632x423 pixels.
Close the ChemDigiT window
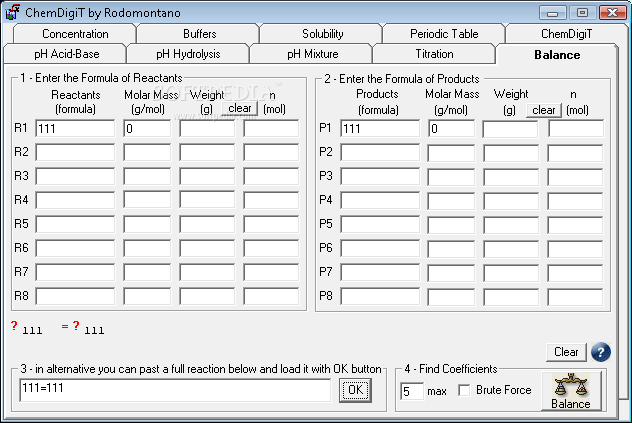click(612, 13)
